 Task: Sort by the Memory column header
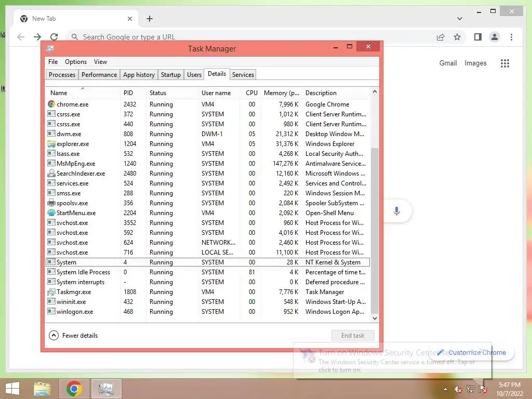point(281,92)
